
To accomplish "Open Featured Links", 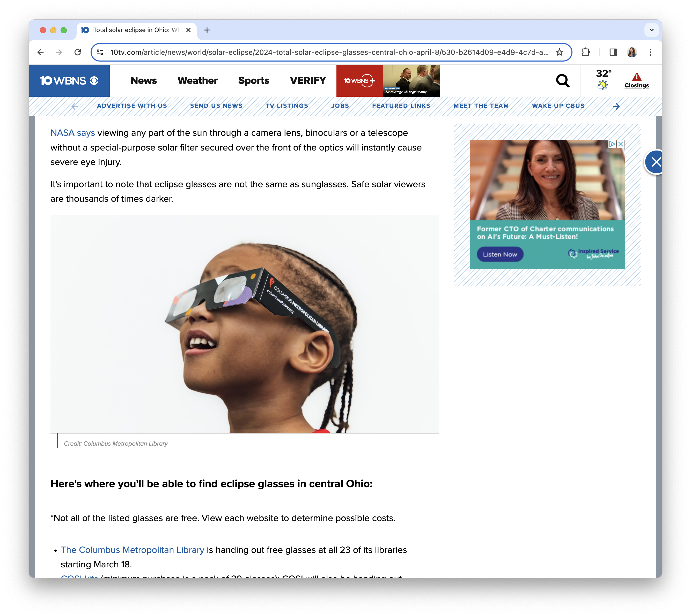I will [x=401, y=106].
